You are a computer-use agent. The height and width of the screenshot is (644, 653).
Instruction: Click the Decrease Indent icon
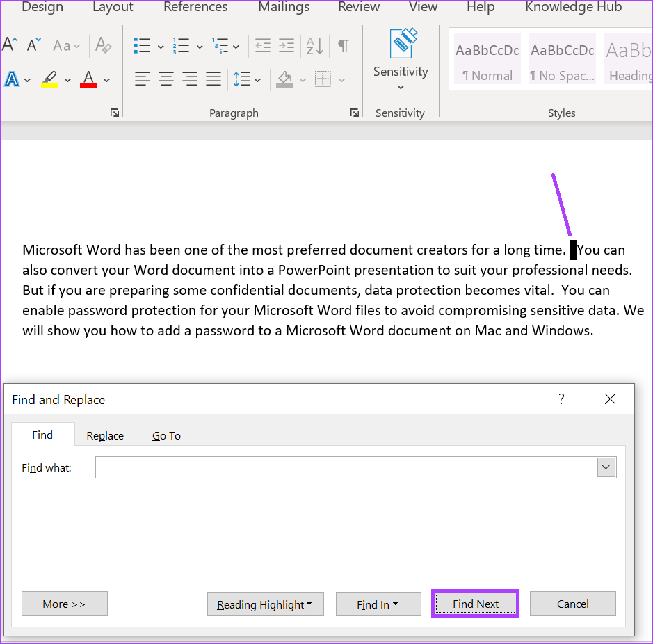(x=263, y=45)
